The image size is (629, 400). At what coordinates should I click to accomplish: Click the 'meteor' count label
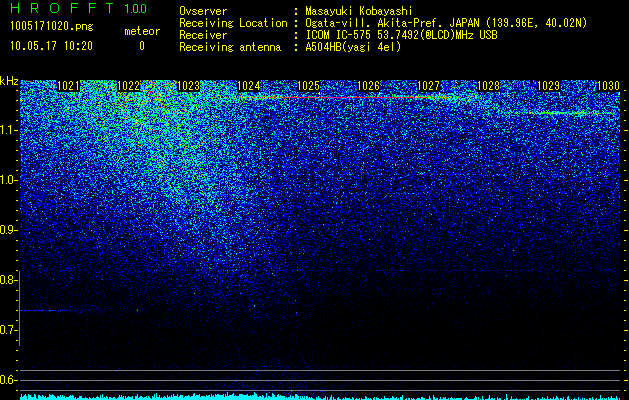pos(142,31)
